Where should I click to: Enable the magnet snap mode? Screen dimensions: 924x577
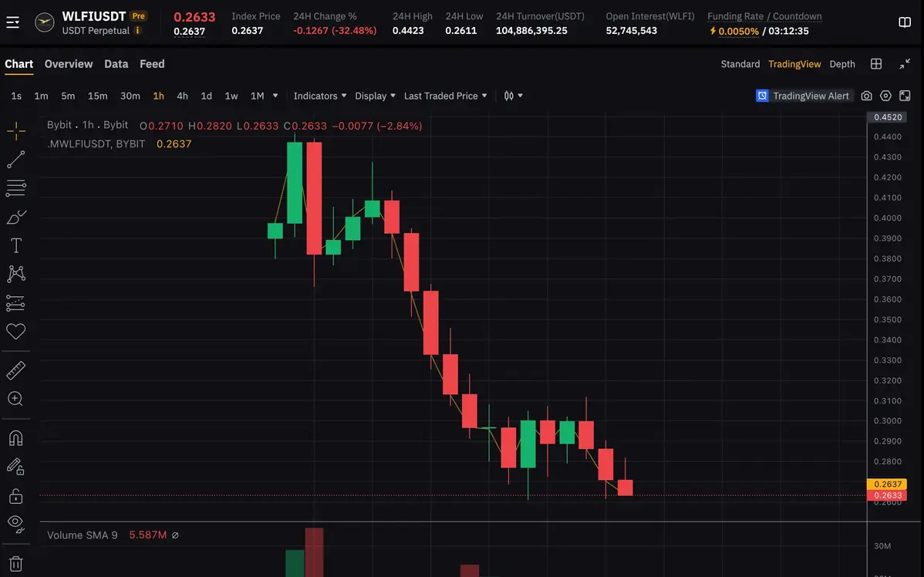(x=16, y=438)
